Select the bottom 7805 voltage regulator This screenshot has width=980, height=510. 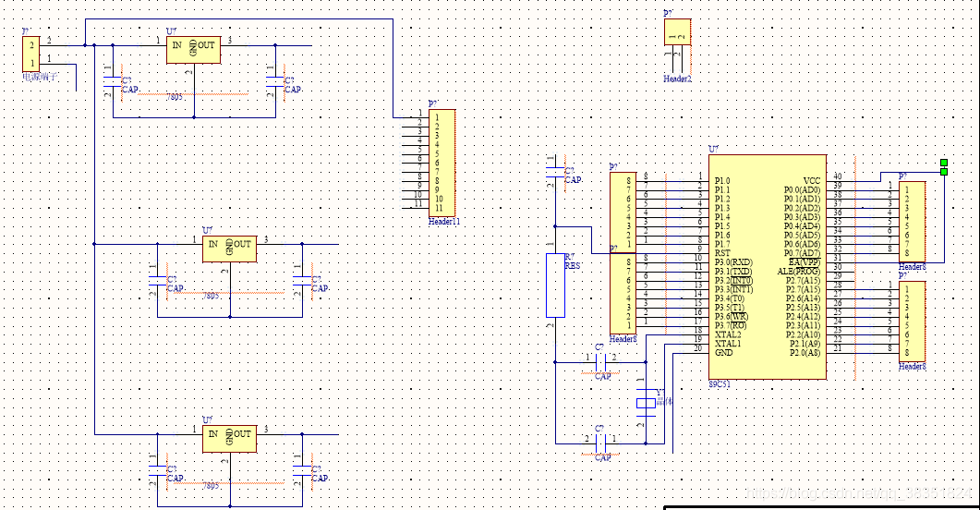[x=229, y=438]
